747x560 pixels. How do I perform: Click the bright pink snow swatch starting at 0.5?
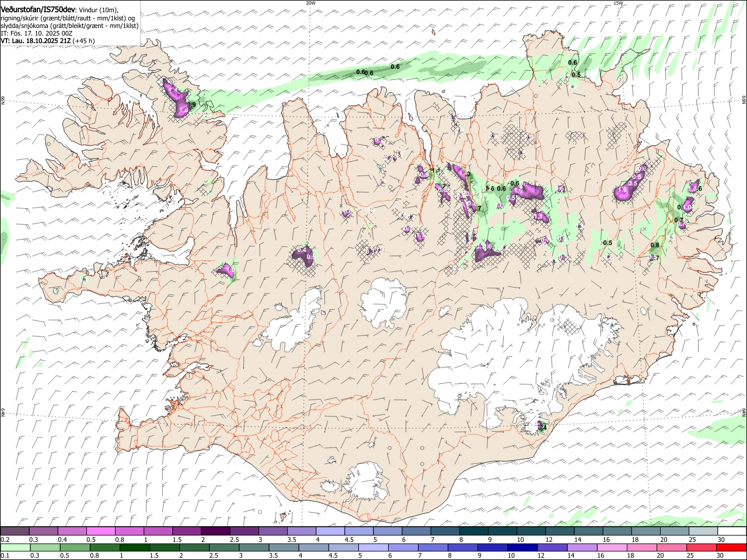coord(100,531)
